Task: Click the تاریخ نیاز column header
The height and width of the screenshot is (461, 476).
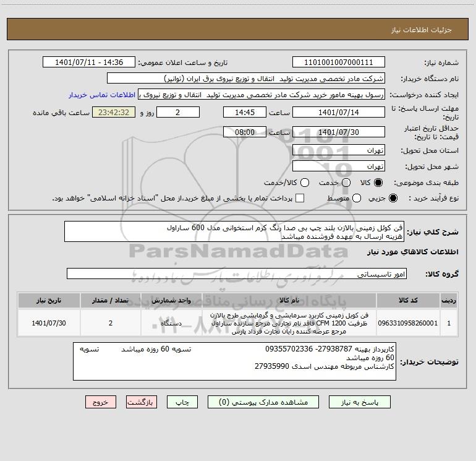Action: tap(49, 300)
